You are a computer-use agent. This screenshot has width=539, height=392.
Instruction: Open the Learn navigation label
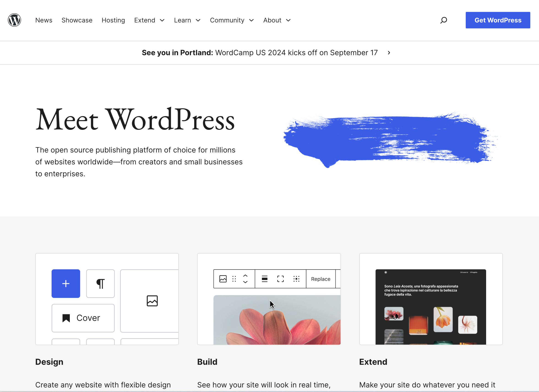point(182,20)
